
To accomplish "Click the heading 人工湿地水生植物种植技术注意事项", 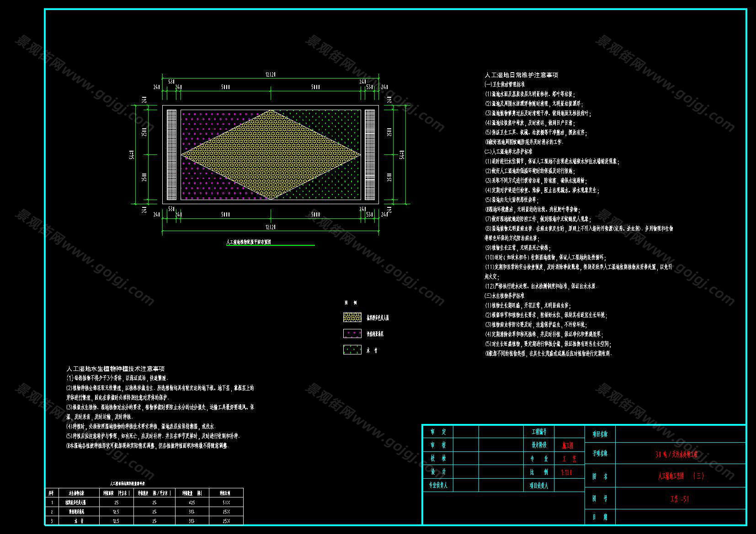I will (x=116, y=369).
